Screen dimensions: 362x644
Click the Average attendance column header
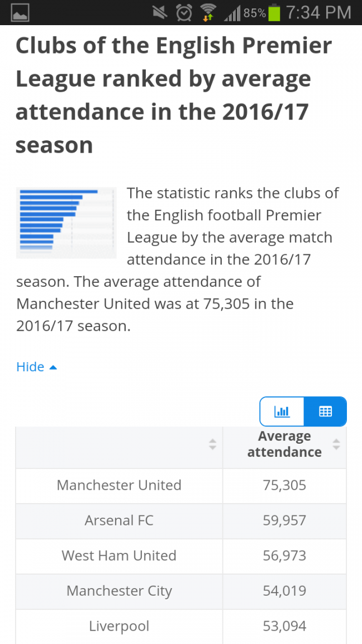[x=284, y=444]
